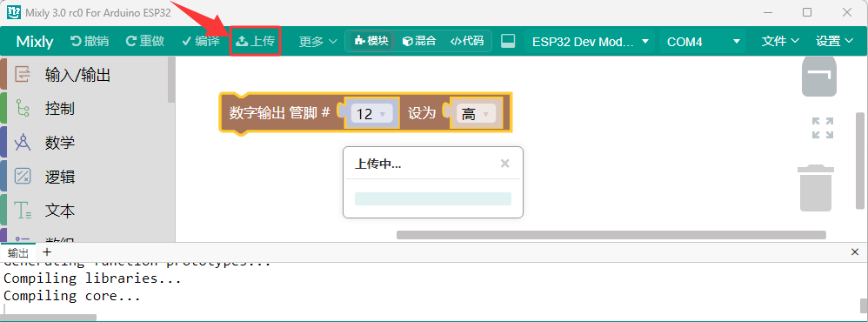Open the 设置 menu
The height and width of the screenshot is (322, 868).
pyautogui.click(x=835, y=41)
